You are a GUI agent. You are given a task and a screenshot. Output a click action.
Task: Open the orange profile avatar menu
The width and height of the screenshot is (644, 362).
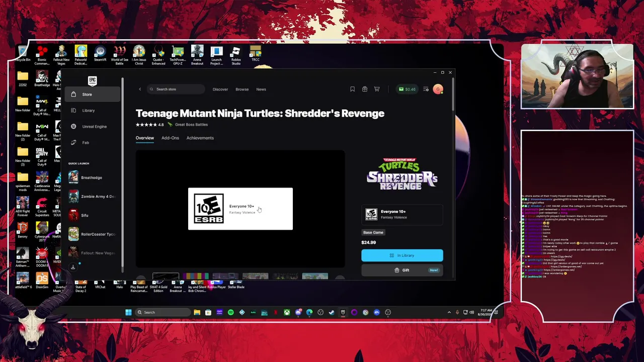pos(438,89)
